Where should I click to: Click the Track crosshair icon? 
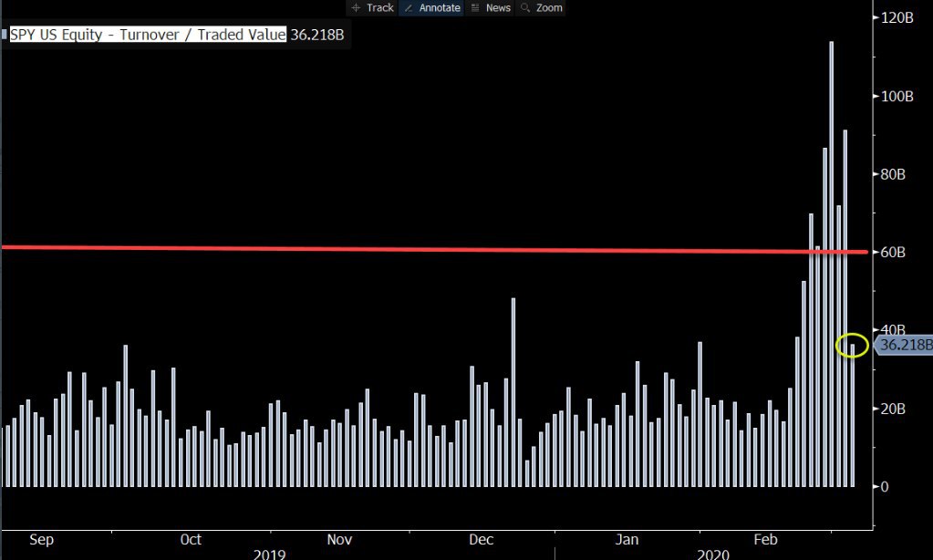[356, 7]
